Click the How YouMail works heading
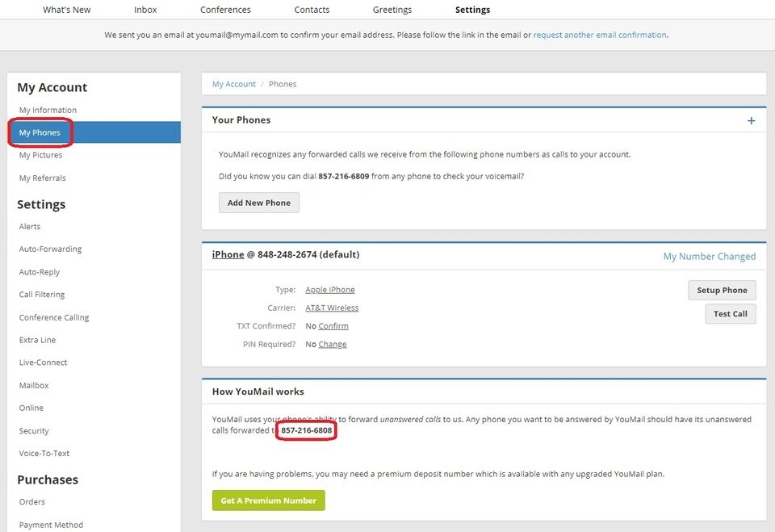The height and width of the screenshot is (532, 775). (x=258, y=392)
